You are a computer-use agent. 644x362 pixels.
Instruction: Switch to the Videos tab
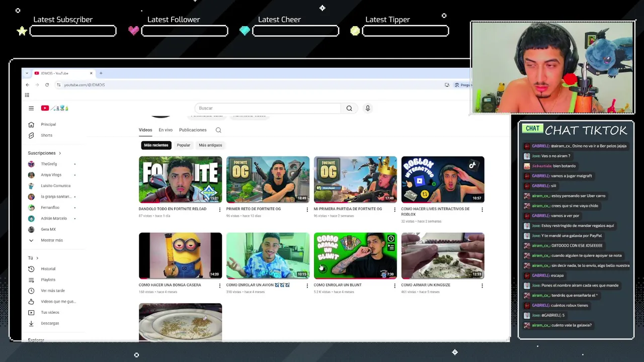pos(145,130)
